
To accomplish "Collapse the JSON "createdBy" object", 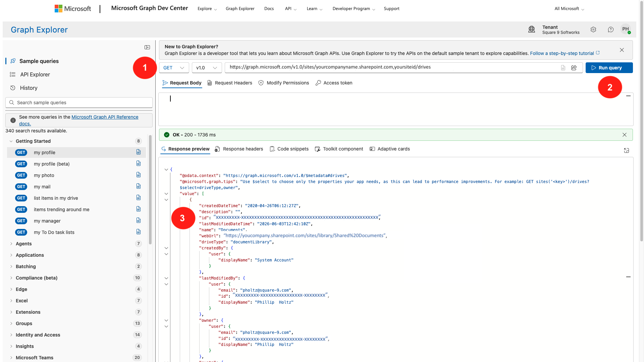I will pos(166,248).
